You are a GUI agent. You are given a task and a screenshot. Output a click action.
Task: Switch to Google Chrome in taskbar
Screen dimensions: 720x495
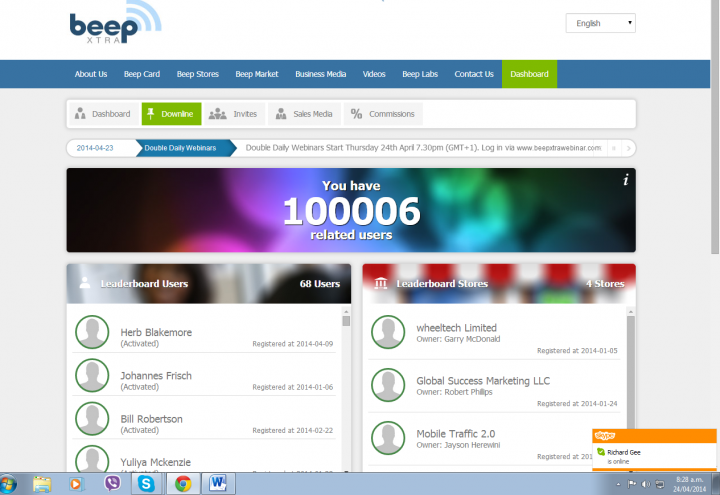coord(183,484)
